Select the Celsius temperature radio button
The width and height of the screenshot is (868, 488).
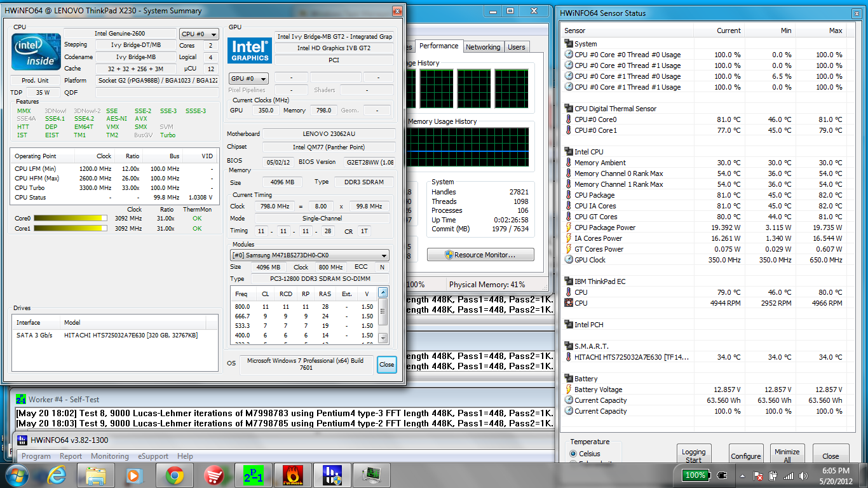coord(574,454)
